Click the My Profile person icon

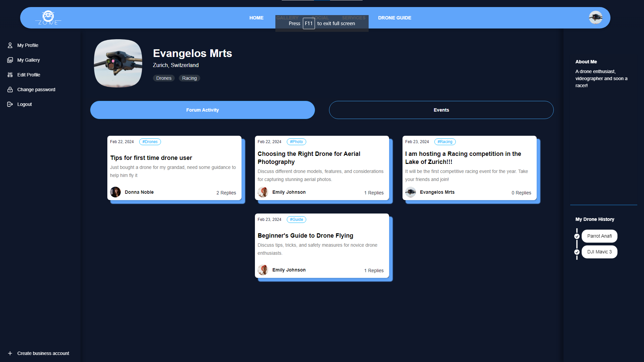pyautogui.click(x=10, y=45)
